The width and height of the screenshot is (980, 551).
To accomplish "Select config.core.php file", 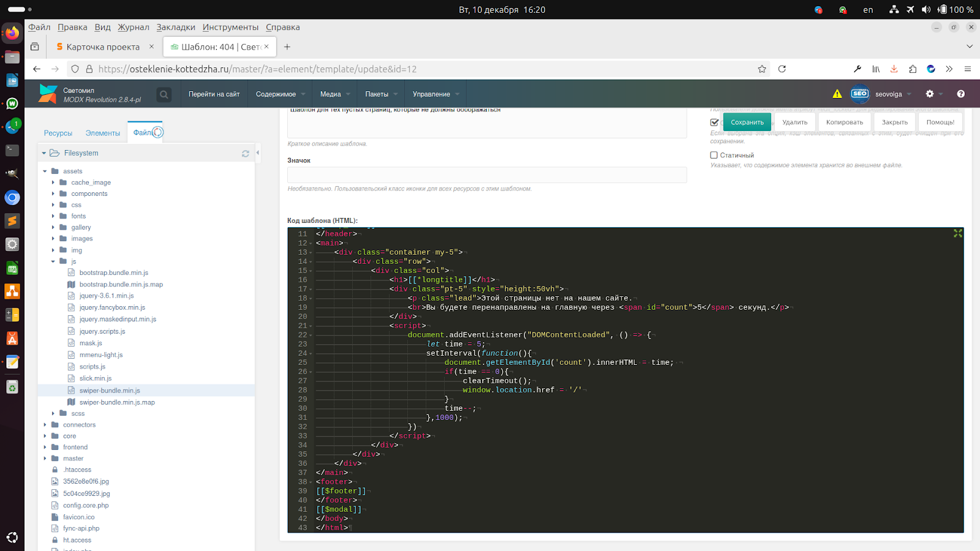I will 86,506.
